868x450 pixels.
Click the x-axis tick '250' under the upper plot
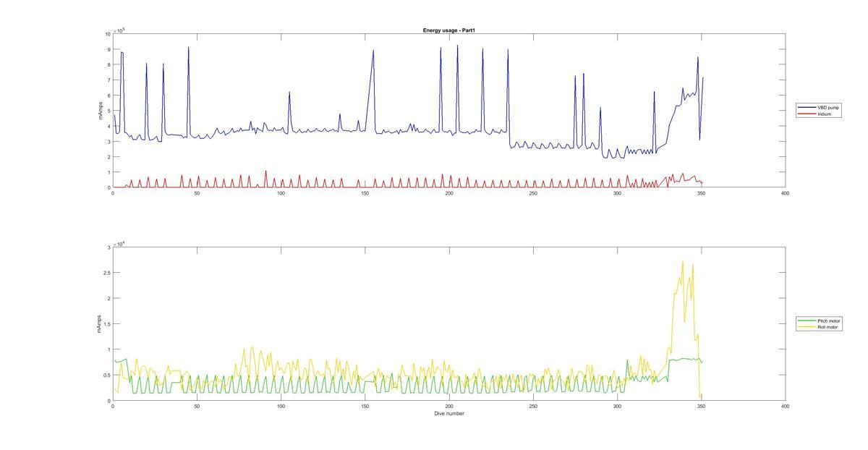tap(533, 193)
